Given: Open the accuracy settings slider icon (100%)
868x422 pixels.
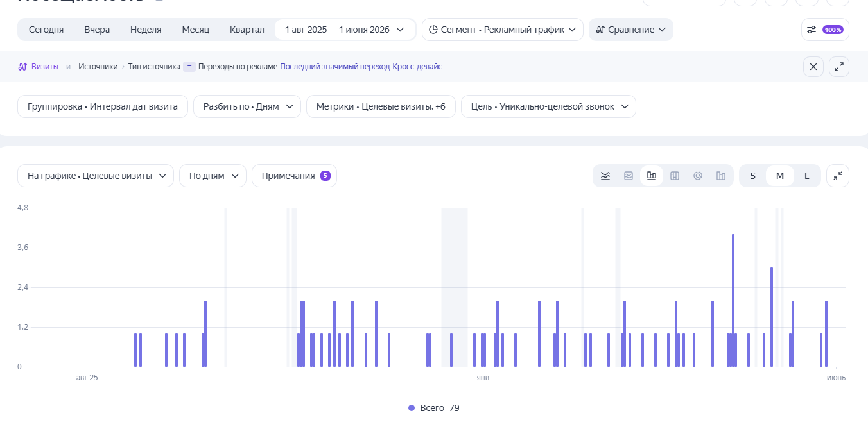Looking at the screenshot, I should (x=825, y=30).
